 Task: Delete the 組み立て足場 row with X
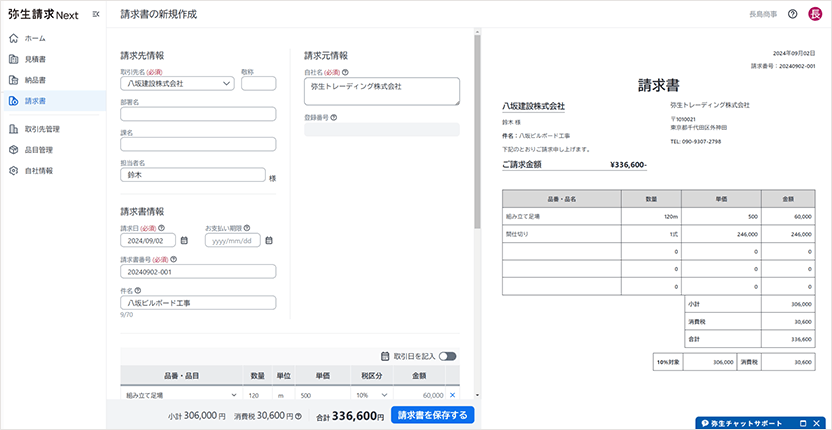(453, 395)
